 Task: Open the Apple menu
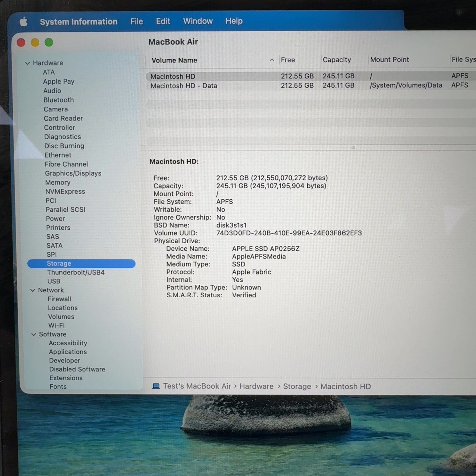(x=23, y=22)
